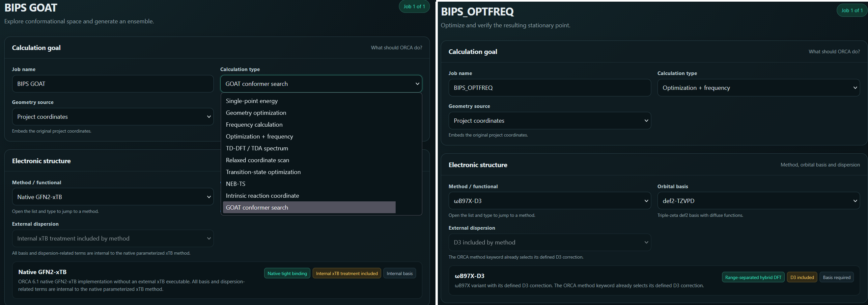This screenshot has height=305, width=868.
Task: Open Geometry source dropdown in BIPS GOAT panel
Action: (x=113, y=117)
